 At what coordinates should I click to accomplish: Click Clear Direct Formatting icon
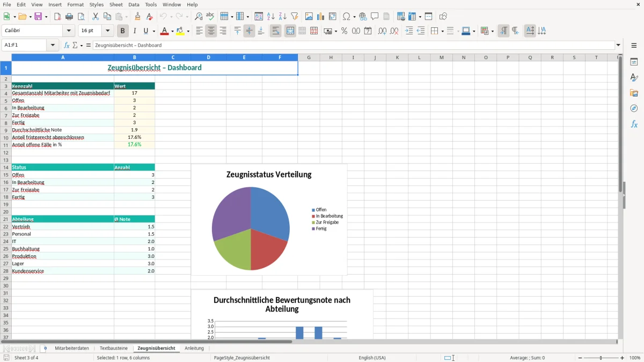coord(150,17)
